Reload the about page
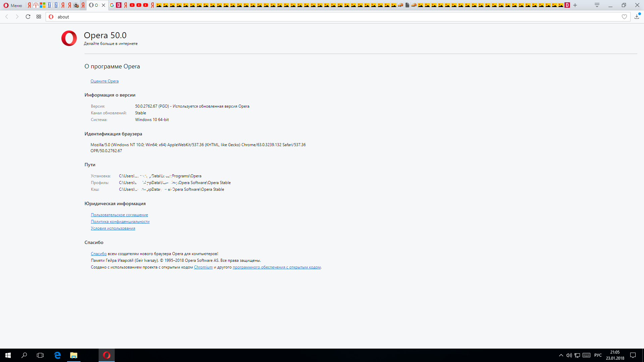644x362 pixels. point(28,17)
